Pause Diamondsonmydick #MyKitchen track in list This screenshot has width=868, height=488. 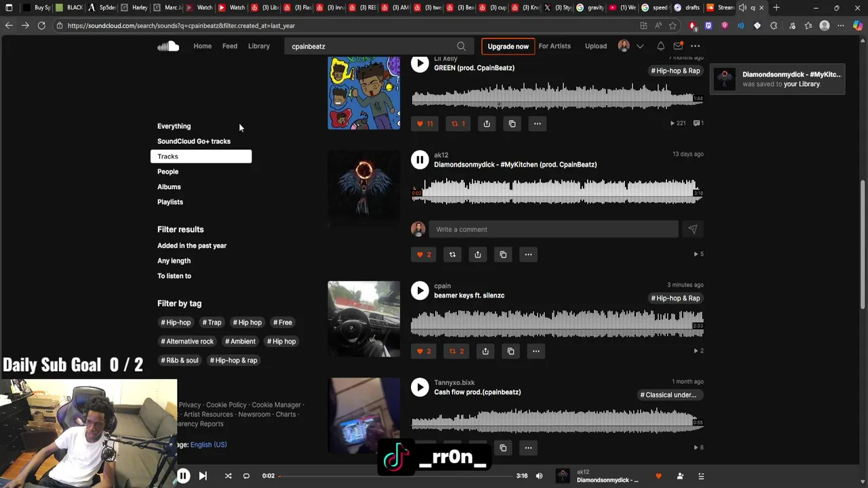pos(420,160)
